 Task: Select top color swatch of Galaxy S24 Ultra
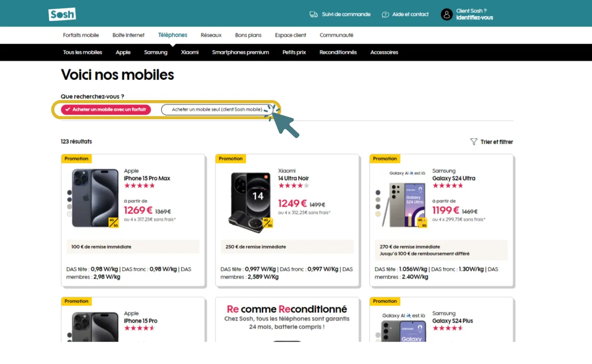click(x=378, y=192)
